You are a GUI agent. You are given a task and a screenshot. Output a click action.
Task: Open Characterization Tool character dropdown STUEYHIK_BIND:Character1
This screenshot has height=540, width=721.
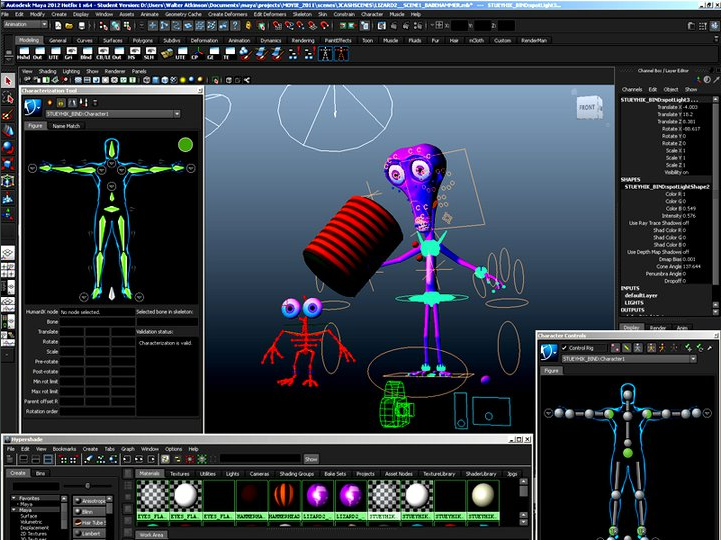(113, 114)
